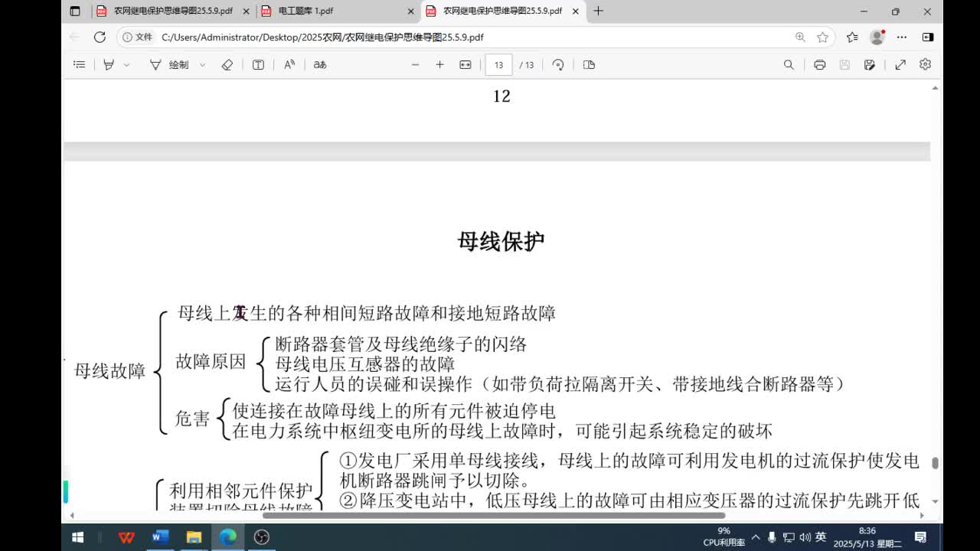The height and width of the screenshot is (551, 980).
Task: Toggle fit to width view
Action: point(465,65)
